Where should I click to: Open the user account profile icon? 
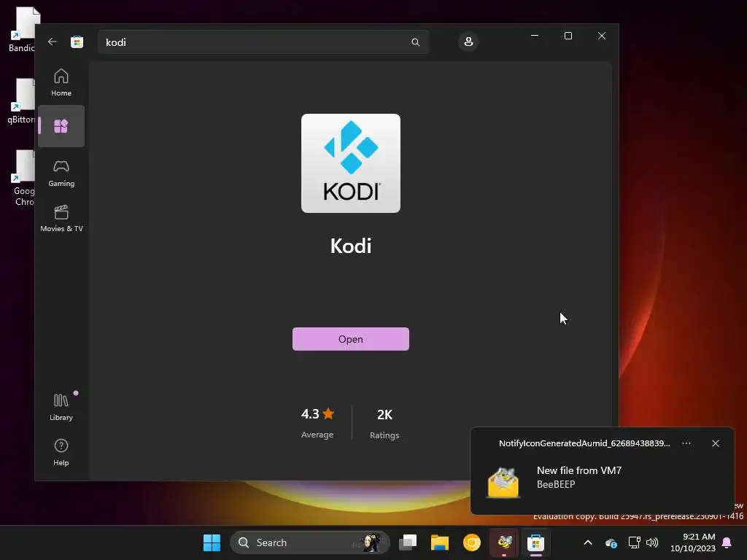(468, 42)
